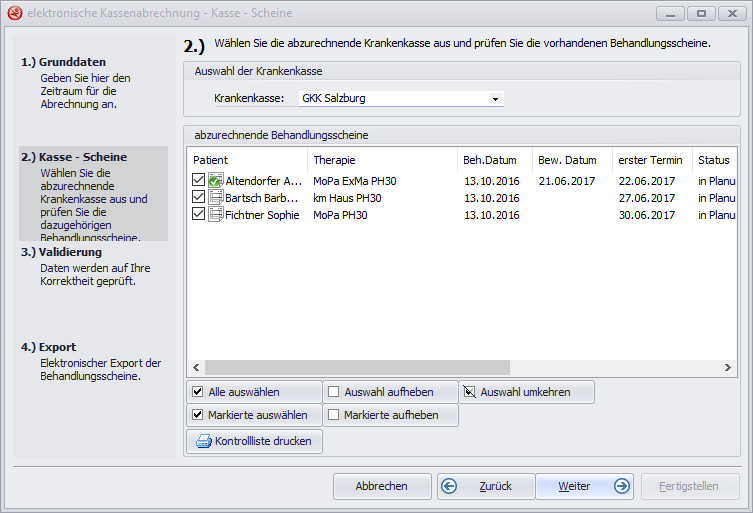753x513 pixels.
Task: Click the Markierte aufheben button
Action: pos(390,415)
